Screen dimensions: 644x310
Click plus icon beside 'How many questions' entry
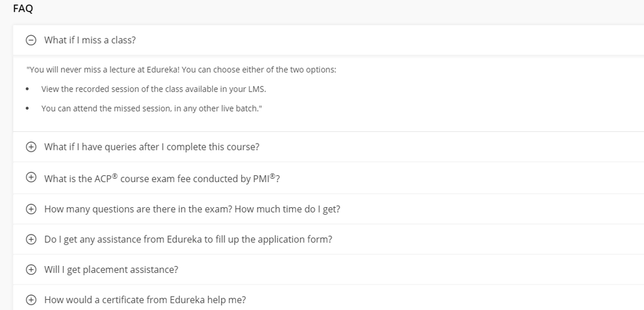31,209
